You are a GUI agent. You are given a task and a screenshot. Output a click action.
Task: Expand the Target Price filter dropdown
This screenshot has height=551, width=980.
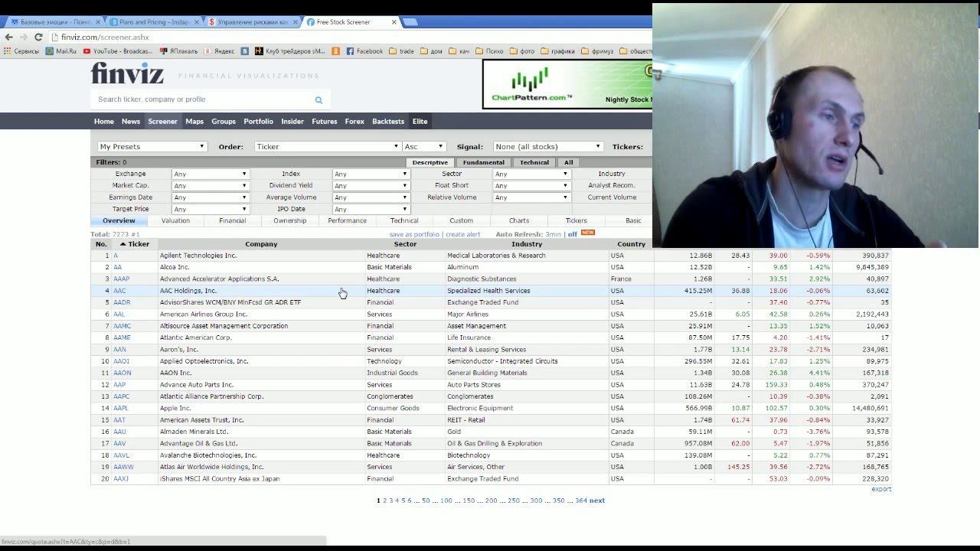210,209
